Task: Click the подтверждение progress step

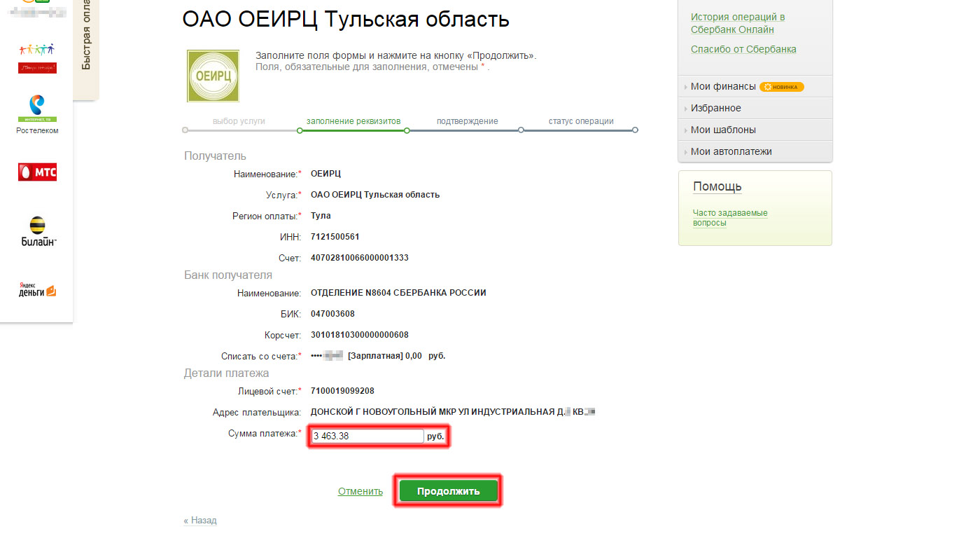Action: (468, 121)
